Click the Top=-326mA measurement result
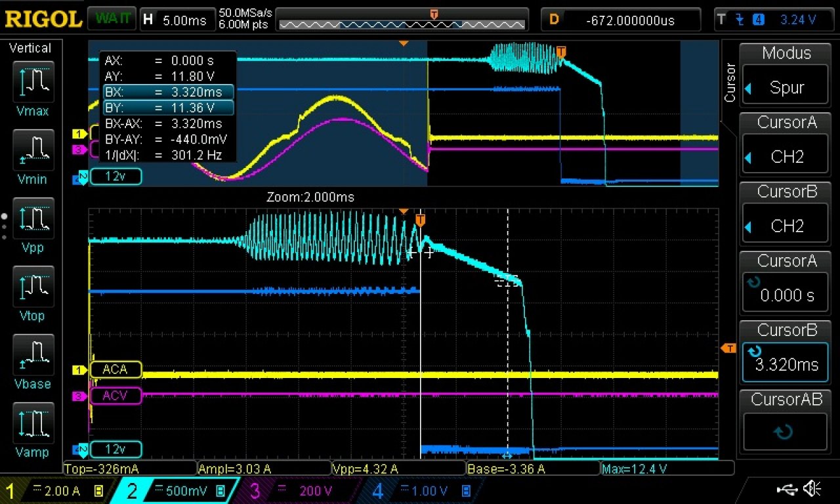 [130, 469]
